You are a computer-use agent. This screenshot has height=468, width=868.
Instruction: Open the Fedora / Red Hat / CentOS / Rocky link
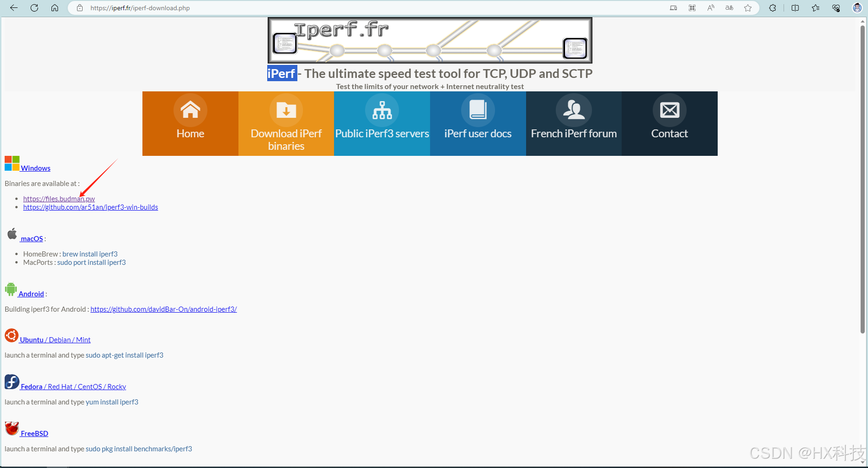tap(73, 386)
